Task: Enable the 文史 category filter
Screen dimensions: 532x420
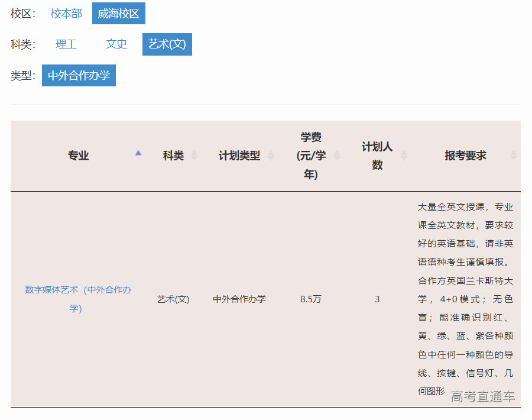Action: pos(116,44)
